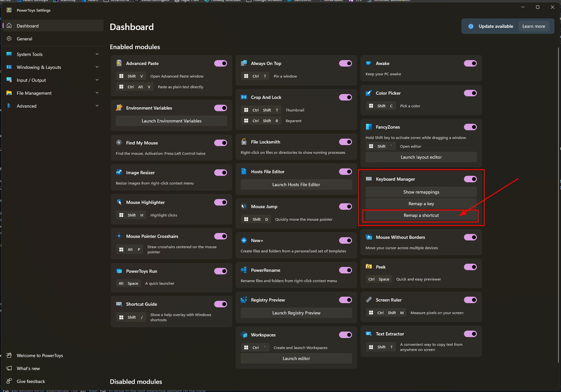Turn off the FancyZones toggle
Screen dimensions: 561x392
coord(470,127)
